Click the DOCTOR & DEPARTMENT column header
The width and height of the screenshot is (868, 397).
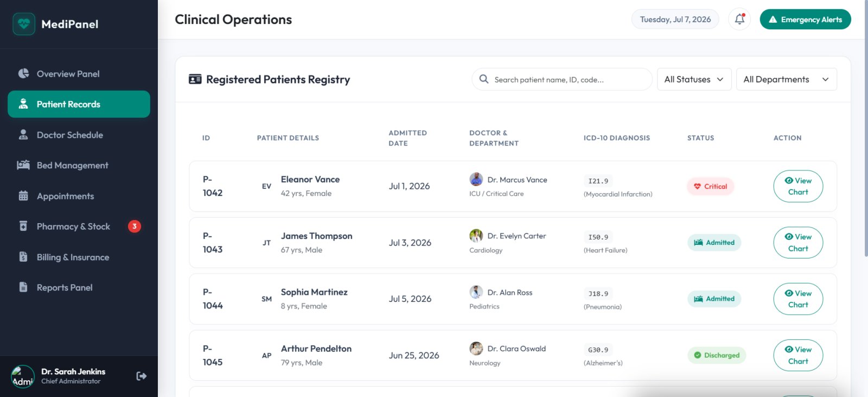point(494,138)
